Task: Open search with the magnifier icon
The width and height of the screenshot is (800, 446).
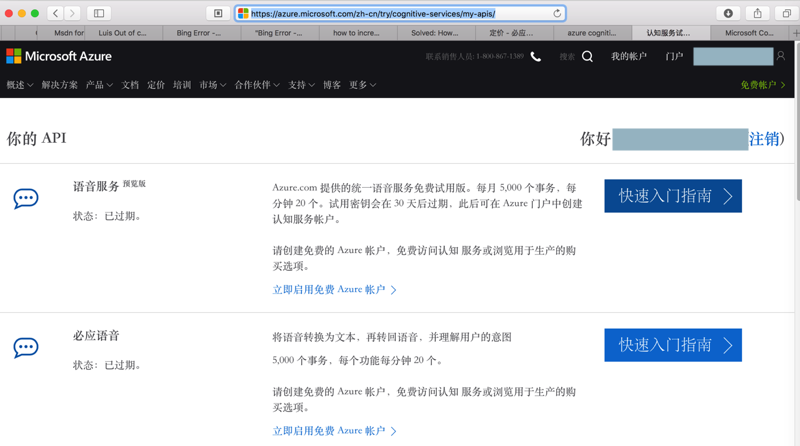Action: click(x=587, y=56)
